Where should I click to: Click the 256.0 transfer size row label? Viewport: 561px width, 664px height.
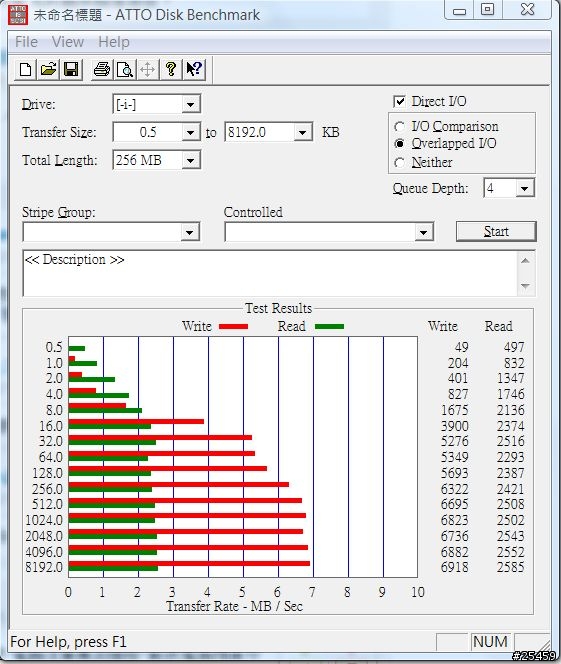[x=47, y=489]
